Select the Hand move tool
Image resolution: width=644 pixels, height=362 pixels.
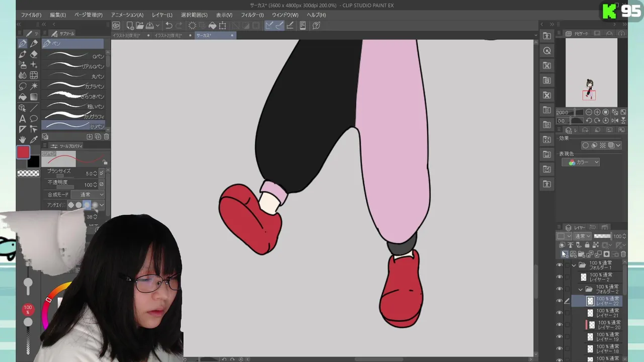click(x=23, y=139)
